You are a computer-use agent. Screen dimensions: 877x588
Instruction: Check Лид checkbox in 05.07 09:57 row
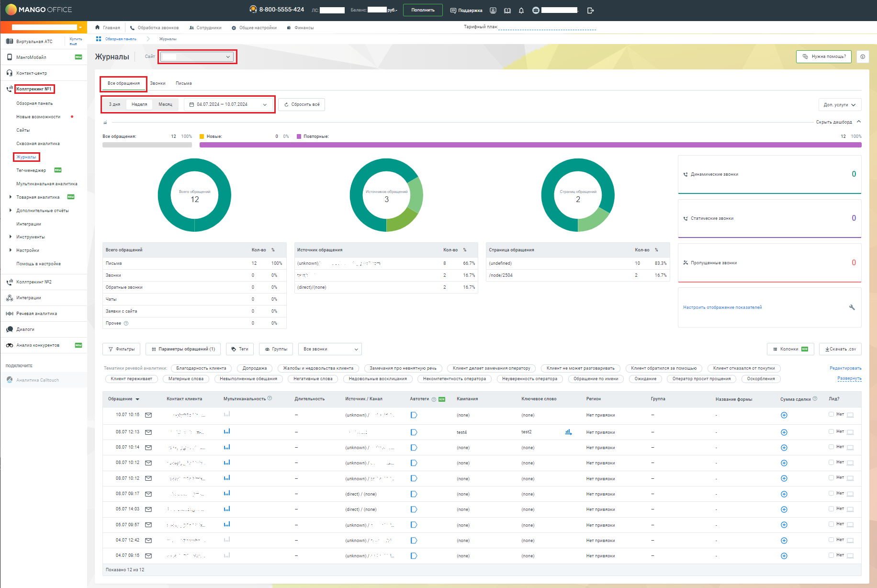click(832, 524)
